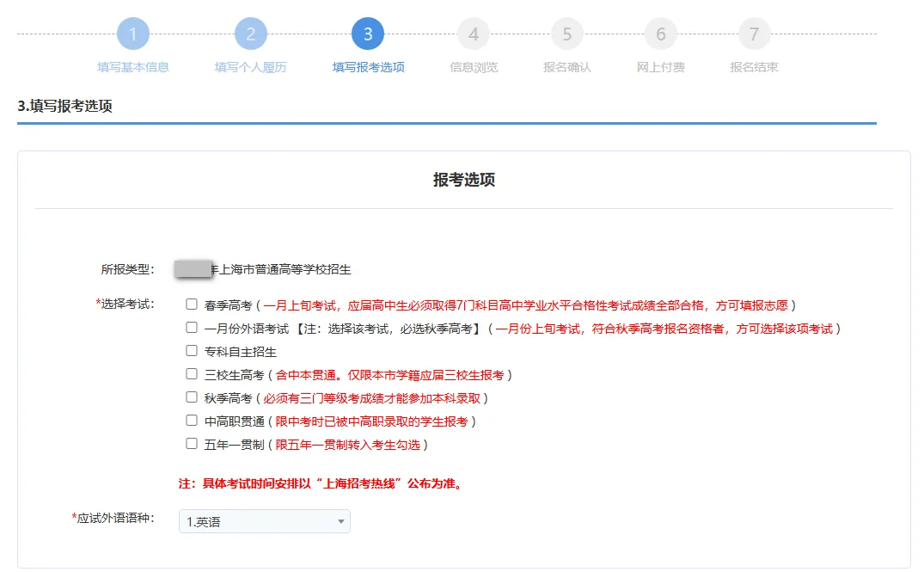This screenshot has width=924, height=572.
Task: Select the 填写基本信息 step label
Action: [x=132, y=67]
